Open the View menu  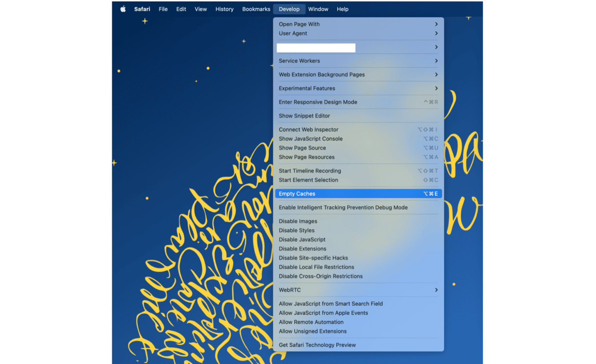200,9
